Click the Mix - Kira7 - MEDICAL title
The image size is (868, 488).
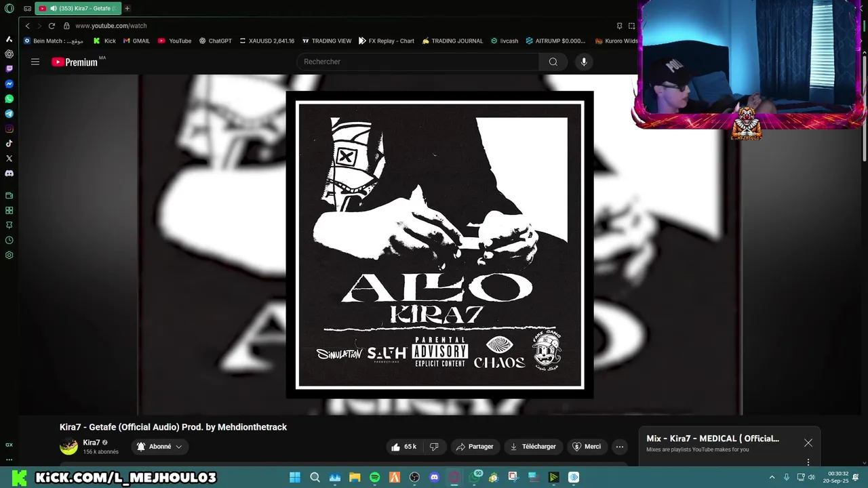[x=713, y=439]
